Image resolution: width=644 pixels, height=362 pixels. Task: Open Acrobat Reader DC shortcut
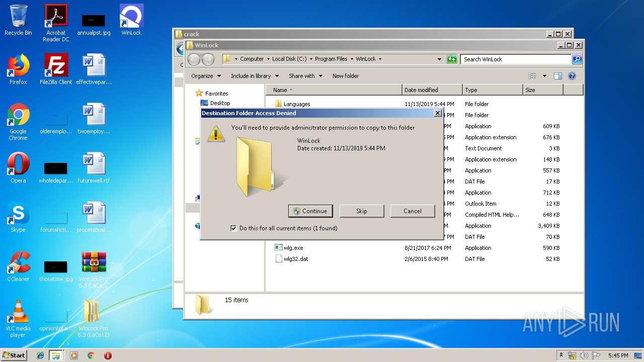56,23
